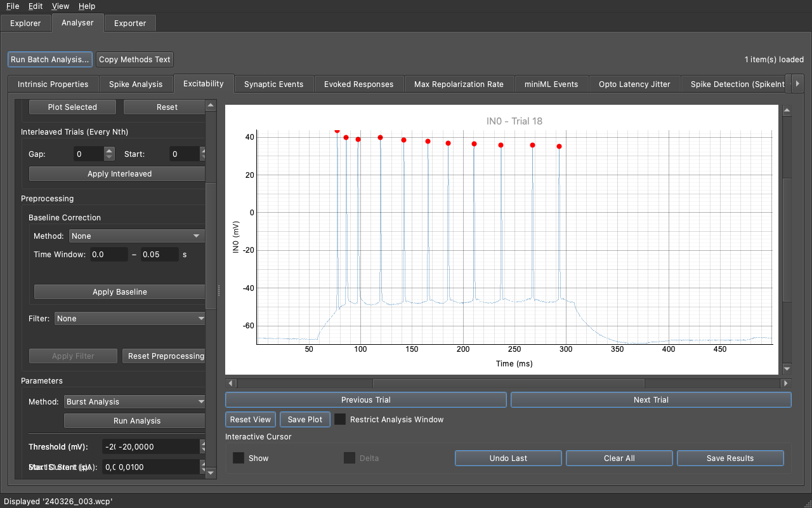812x508 pixels.
Task: Click the Gap value field
Action: pos(89,154)
